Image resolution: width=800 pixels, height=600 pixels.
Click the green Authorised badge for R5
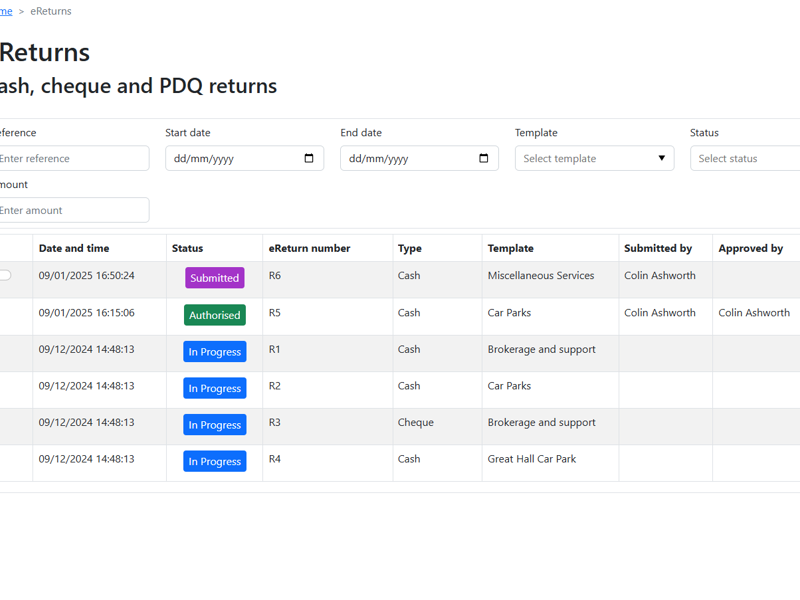pos(214,315)
